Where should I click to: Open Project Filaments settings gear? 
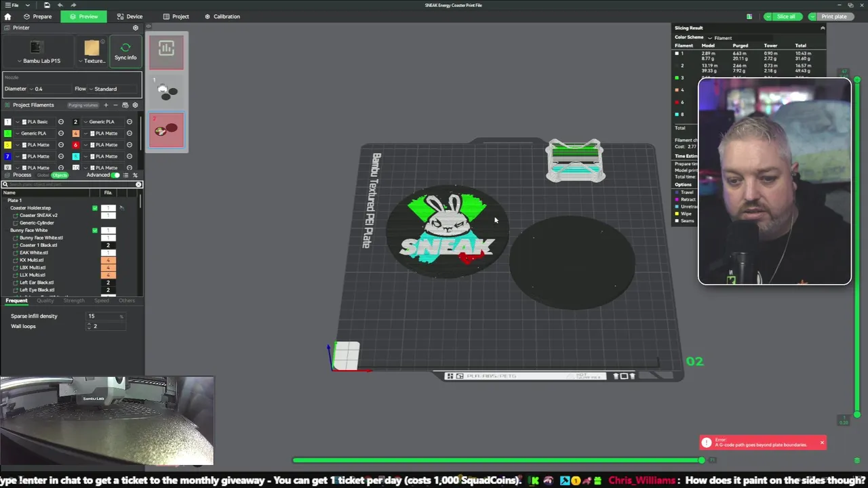[135, 105]
